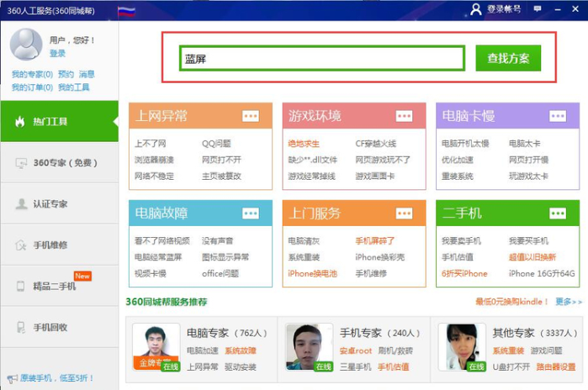Click the megaphone announcement icon
Viewport: 588px width, 390px height.
click(12, 378)
